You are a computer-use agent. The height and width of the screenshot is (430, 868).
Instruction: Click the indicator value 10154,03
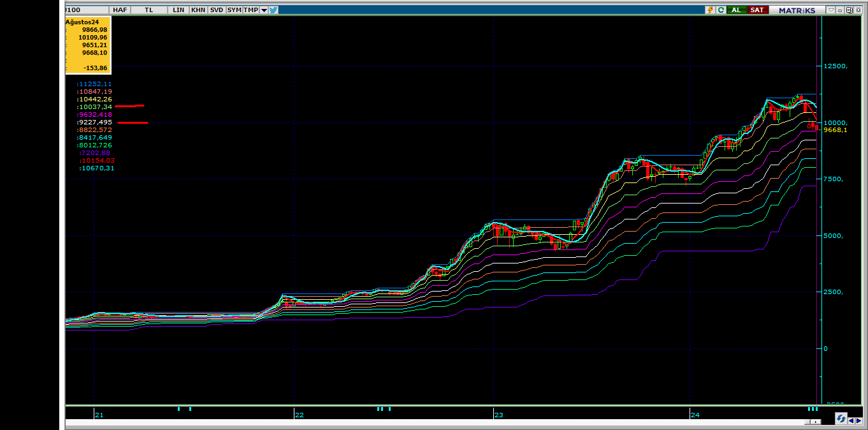coord(97,160)
